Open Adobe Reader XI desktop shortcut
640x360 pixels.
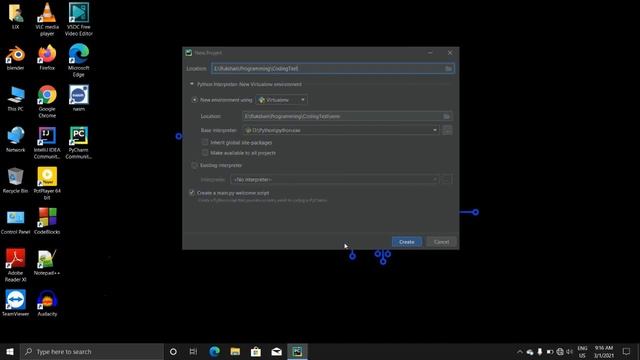(16, 264)
